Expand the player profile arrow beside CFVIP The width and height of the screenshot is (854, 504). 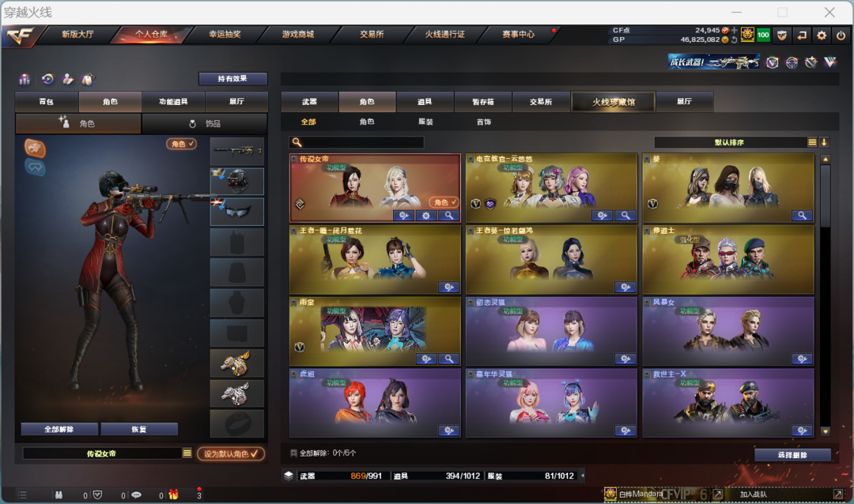pyautogui.click(x=718, y=494)
